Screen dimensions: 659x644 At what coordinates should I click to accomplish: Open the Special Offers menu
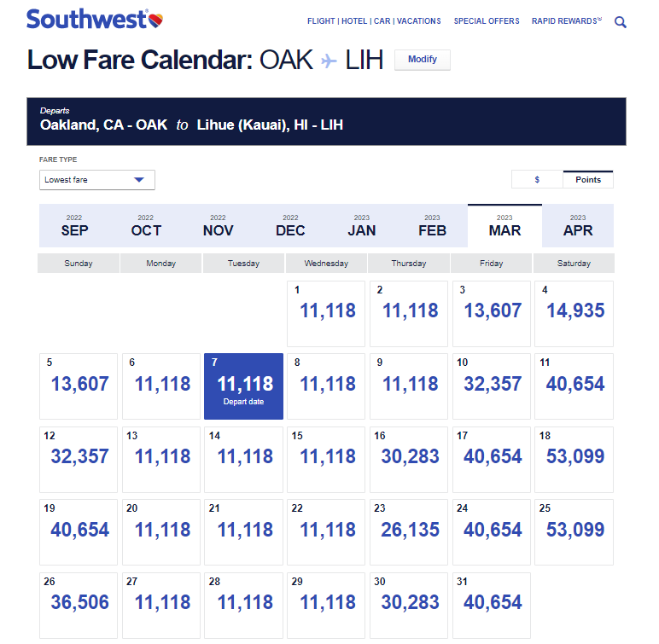pyautogui.click(x=487, y=21)
